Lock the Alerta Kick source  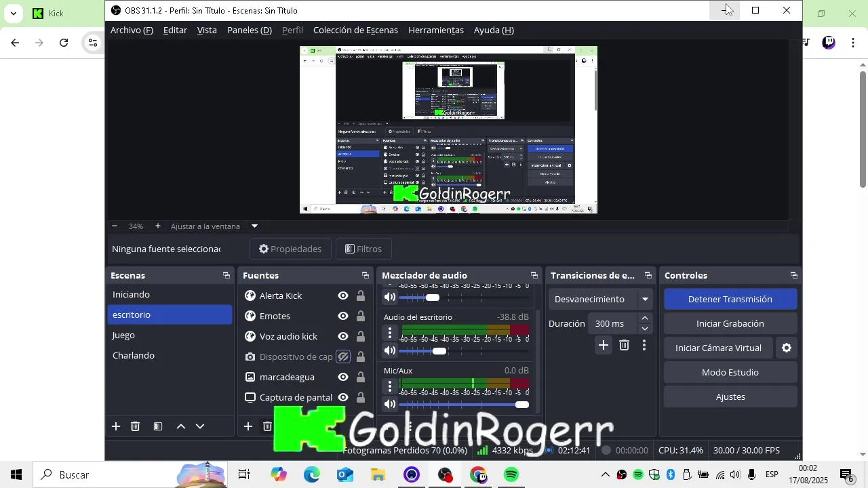(x=361, y=296)
